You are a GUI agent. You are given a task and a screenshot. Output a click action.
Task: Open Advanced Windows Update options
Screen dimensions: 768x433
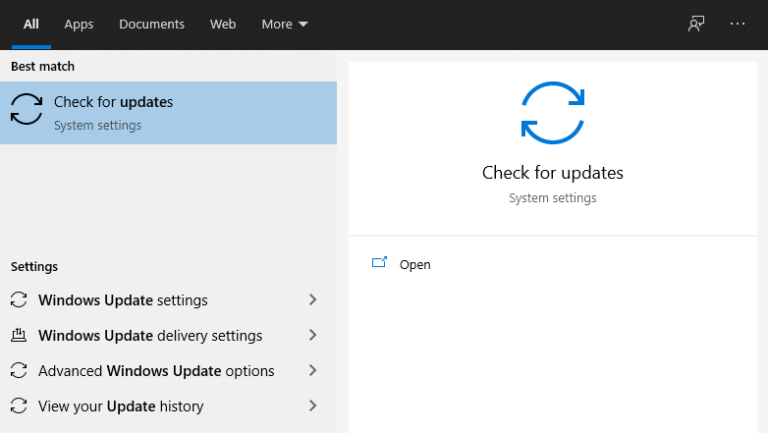click(x=168, y=371)
